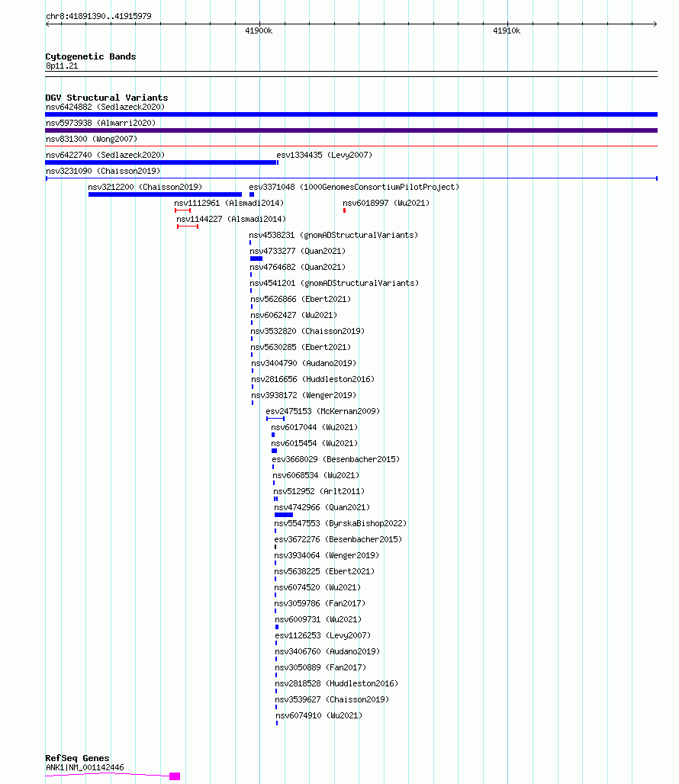Click nsv3050889 (Fan2017) label

click(320, 667)
